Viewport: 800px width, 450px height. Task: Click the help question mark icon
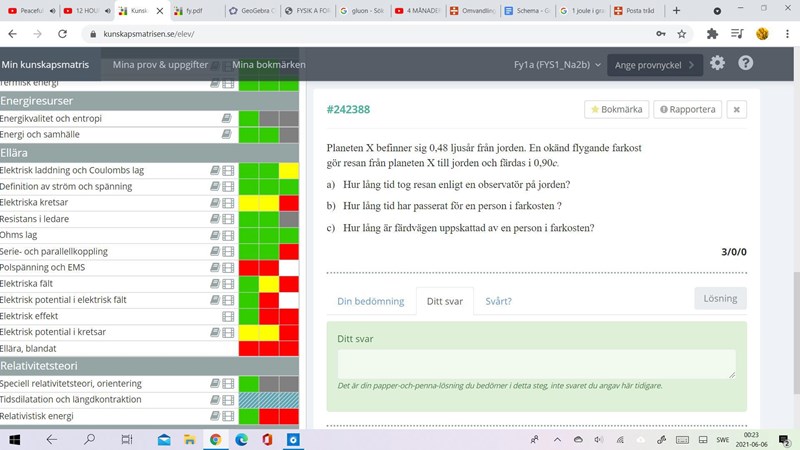coord(746,63)
